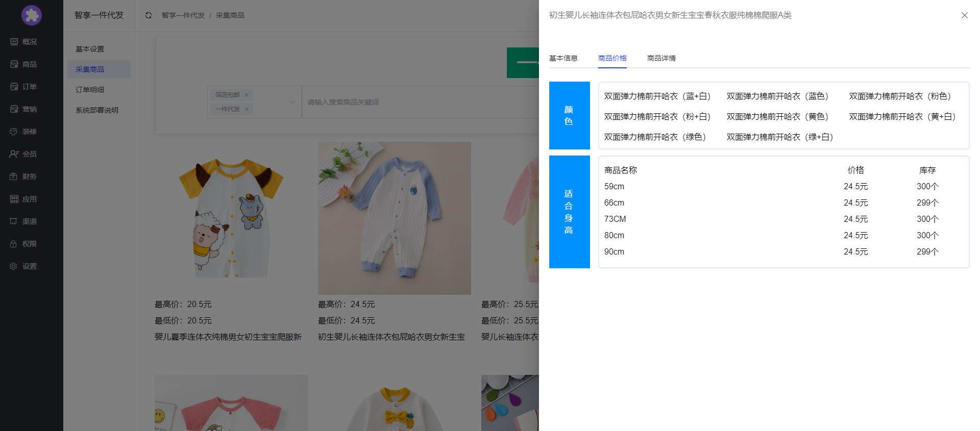The image size is (980, 431).
Task: Click the 价格 column header
Action: coord(856,170)
